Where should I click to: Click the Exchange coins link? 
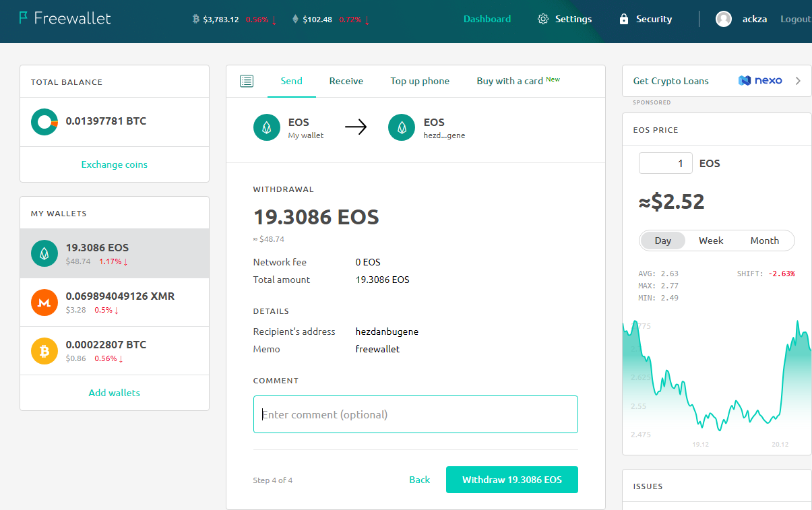point(115,164)
